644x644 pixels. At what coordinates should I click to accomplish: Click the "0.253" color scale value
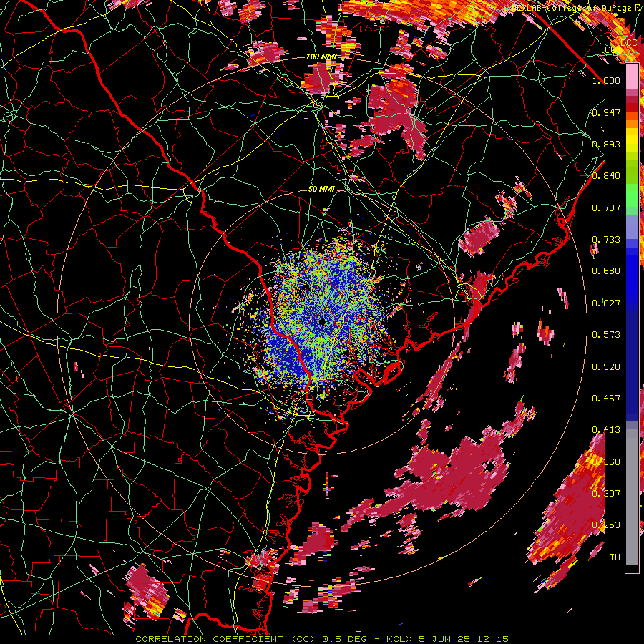(606, 525)
